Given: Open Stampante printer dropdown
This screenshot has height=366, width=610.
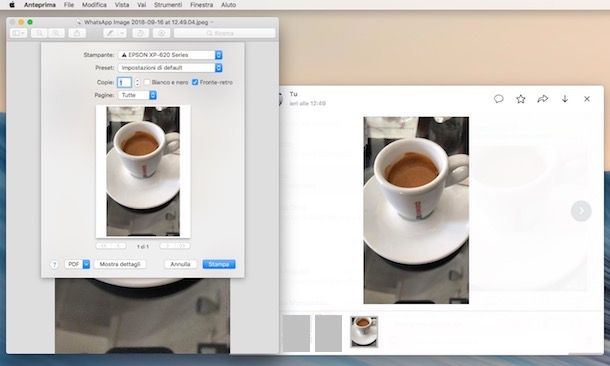Looking at the screenshot, I should pos(170,55).
